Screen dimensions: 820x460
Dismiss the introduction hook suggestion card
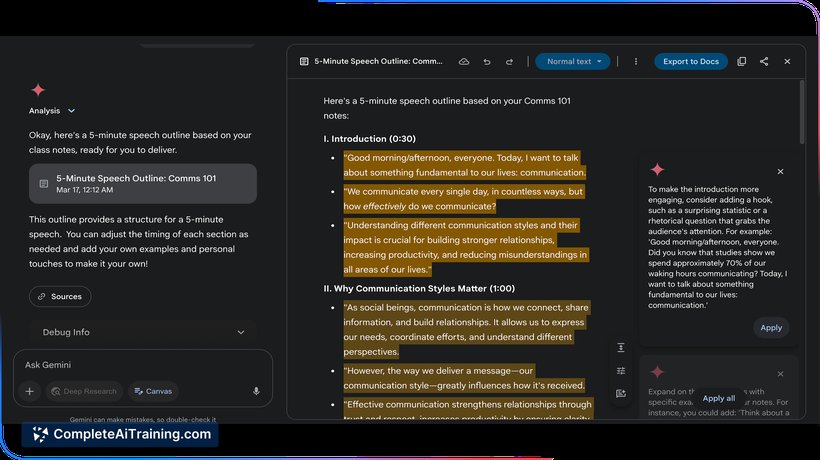point(780,171)
